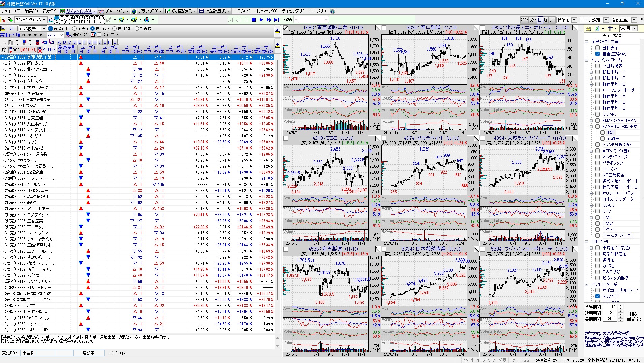Select the 全表示 radio button
This screenshot has height=363, width=644.
(75, 29)
